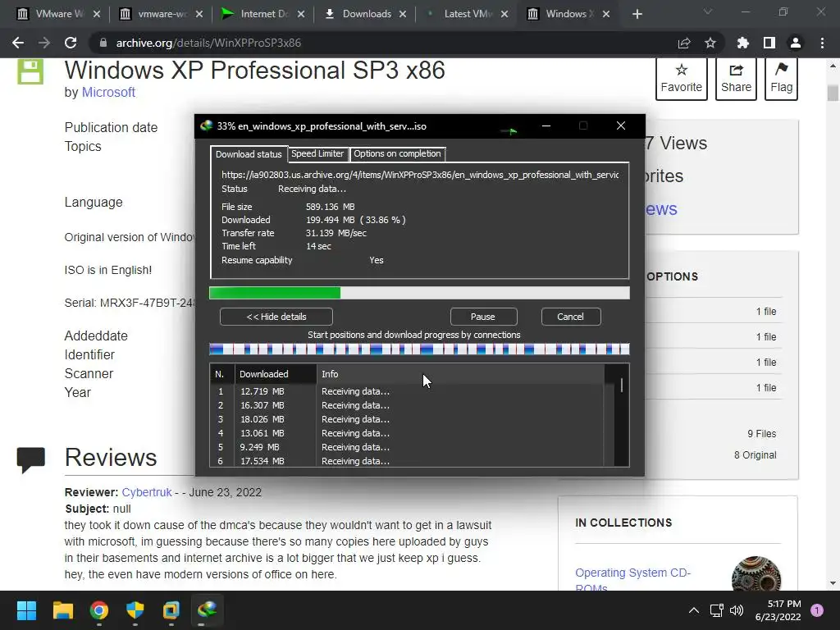Screen dimensions: 840x630
Task: Click the Favorite star button
Action: (x=681, y=78)
